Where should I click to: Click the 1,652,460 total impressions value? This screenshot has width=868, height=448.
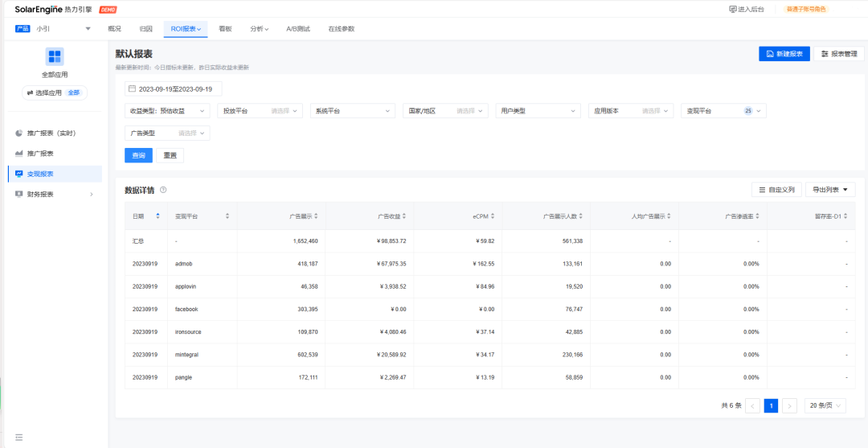pos(304,241)
